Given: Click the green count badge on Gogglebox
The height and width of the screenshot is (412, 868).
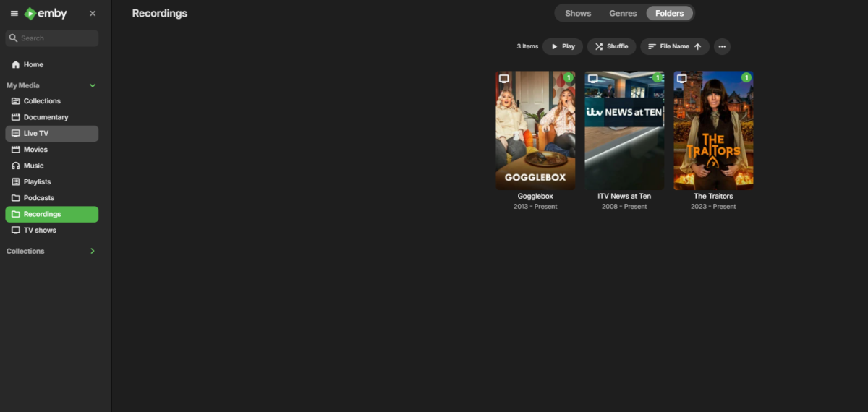Looking at the screenshot, I should point(569,77).
